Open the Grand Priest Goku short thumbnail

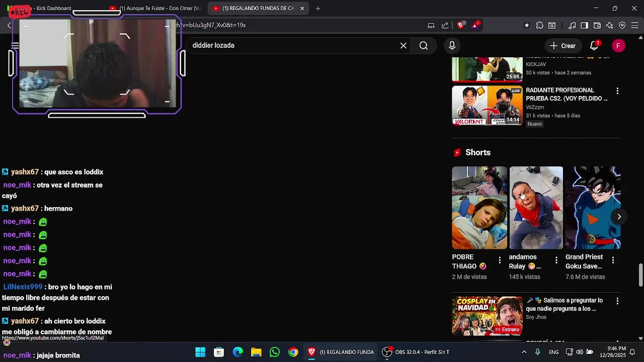tap(593, 208)
